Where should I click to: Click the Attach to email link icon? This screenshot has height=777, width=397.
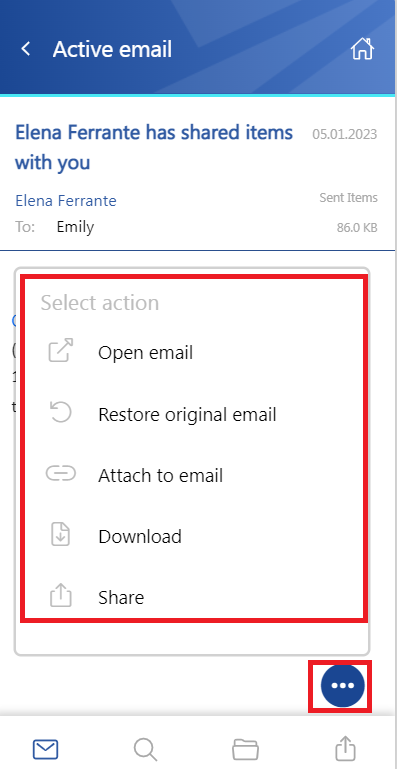click(x=61, y=474)
